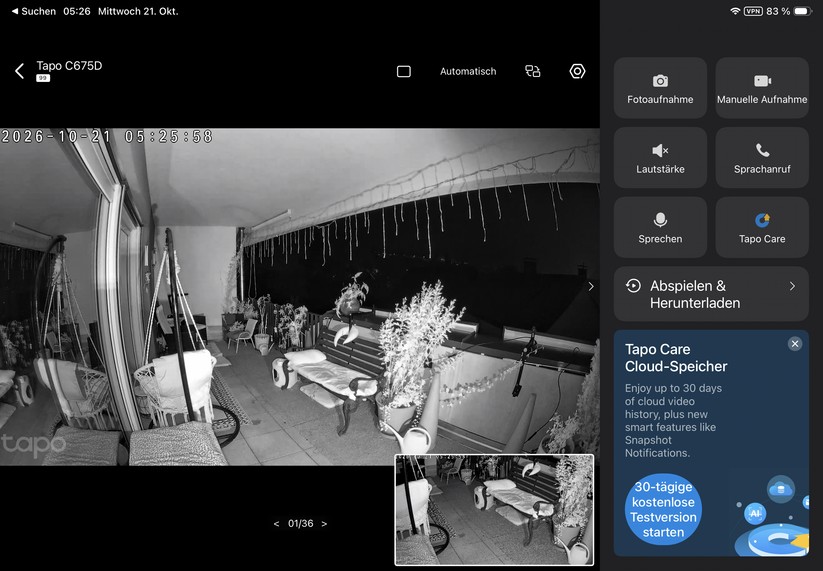Tap the Sprechen microphone button
This screenshot has width=823, height=571.
pyautogui.click(x=660, y=227)
